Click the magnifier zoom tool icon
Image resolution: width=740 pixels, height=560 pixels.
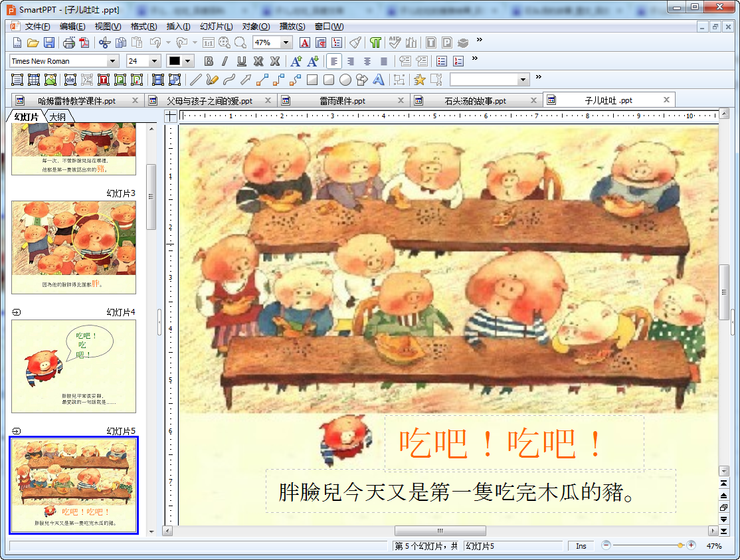coord(240,43)
